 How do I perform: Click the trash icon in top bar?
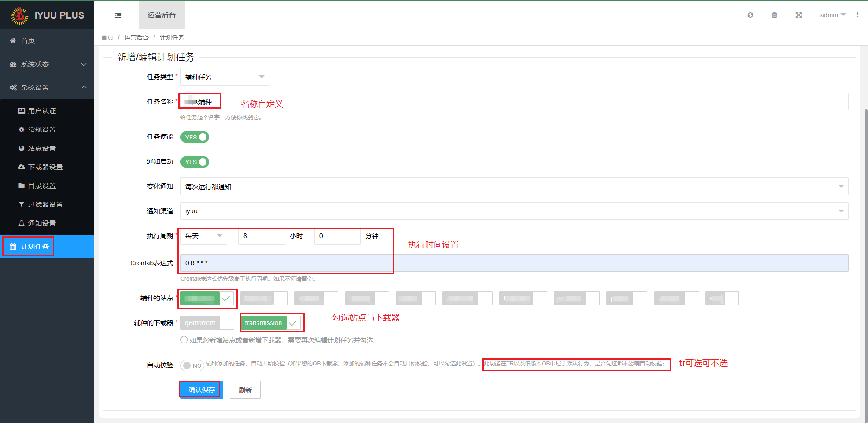(774, 15)
